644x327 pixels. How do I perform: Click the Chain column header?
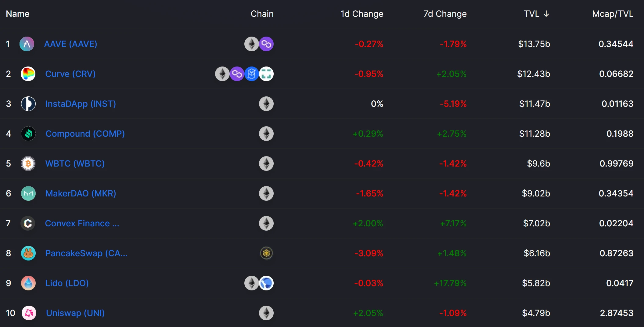tap(262, 14)
